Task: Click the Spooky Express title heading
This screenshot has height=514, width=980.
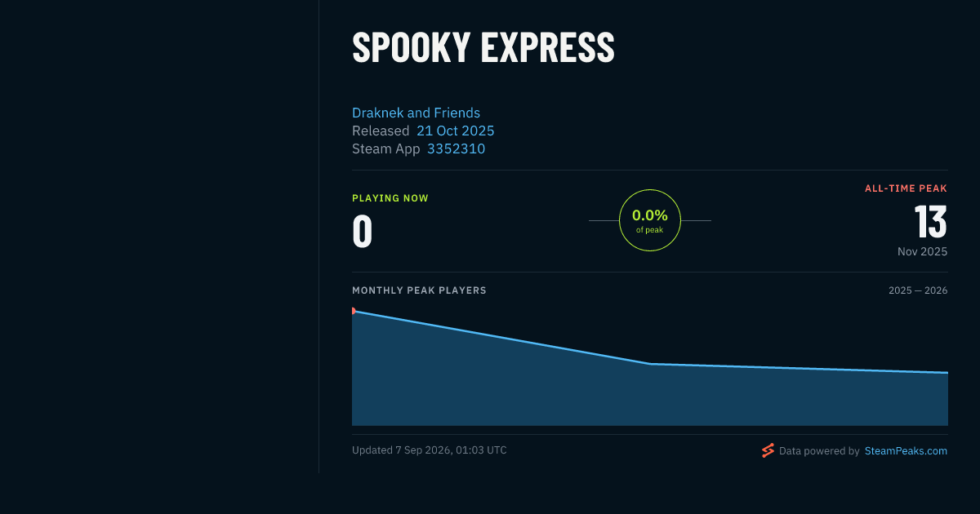Action: [483, 47]
